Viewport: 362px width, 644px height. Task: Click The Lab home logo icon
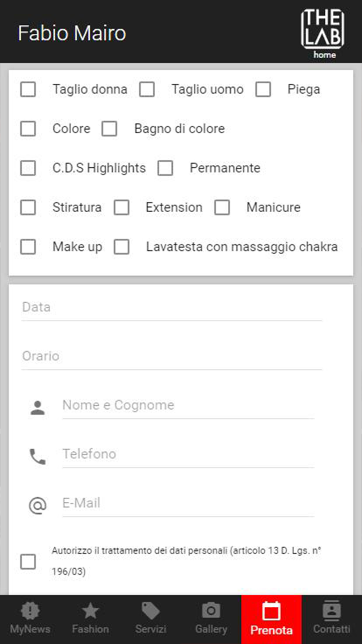coord(323,33)
